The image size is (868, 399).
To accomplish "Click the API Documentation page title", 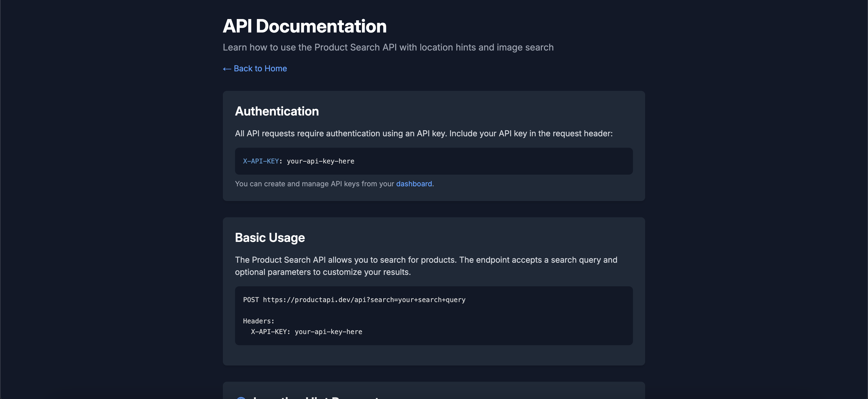I will [304, 26].
